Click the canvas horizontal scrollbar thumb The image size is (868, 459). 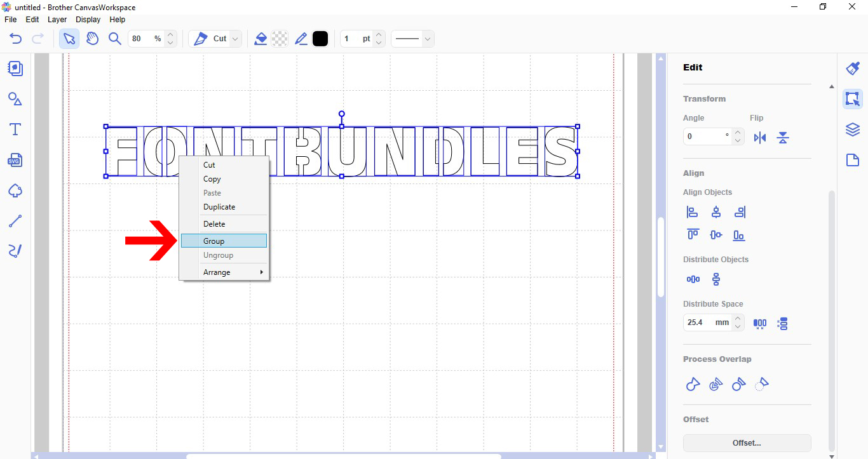coord(344,456)
